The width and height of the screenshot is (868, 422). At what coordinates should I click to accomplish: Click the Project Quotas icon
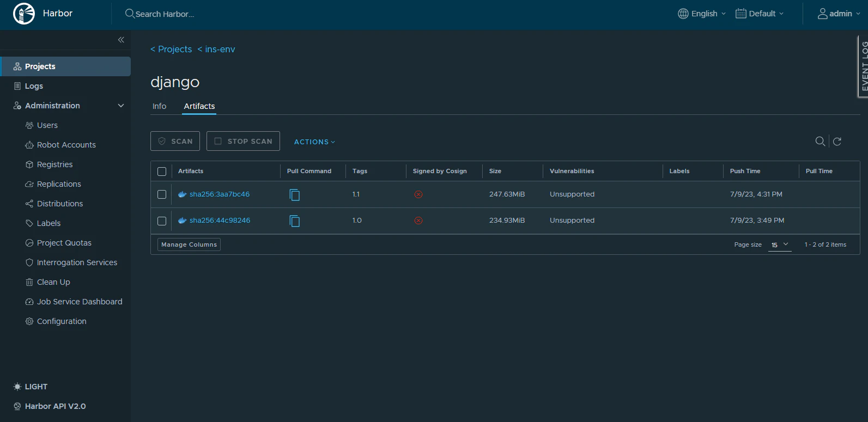coord(29,243)
